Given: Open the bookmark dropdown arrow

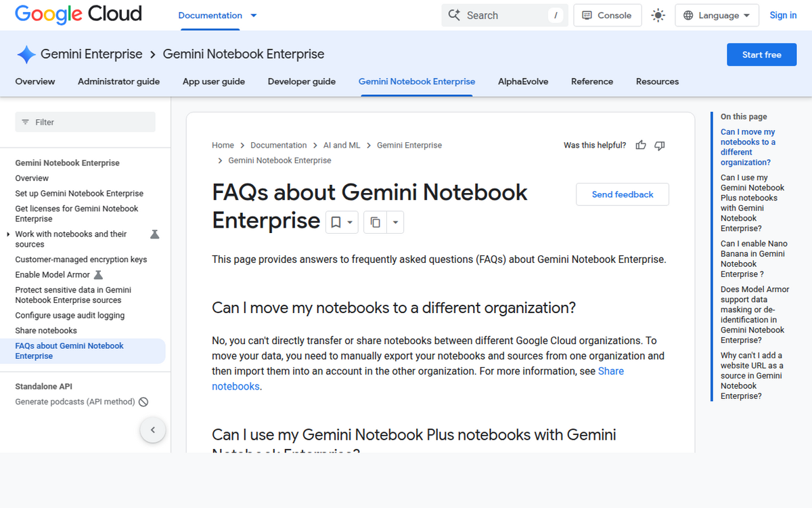Looking at the screenshot, I should click(350, 222).
